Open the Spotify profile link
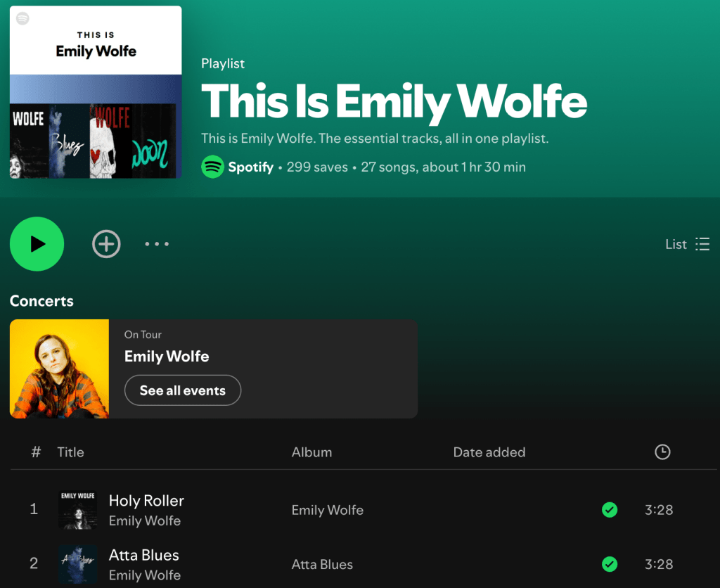This screenshot has width=720, height=588. tap(251, 167)
